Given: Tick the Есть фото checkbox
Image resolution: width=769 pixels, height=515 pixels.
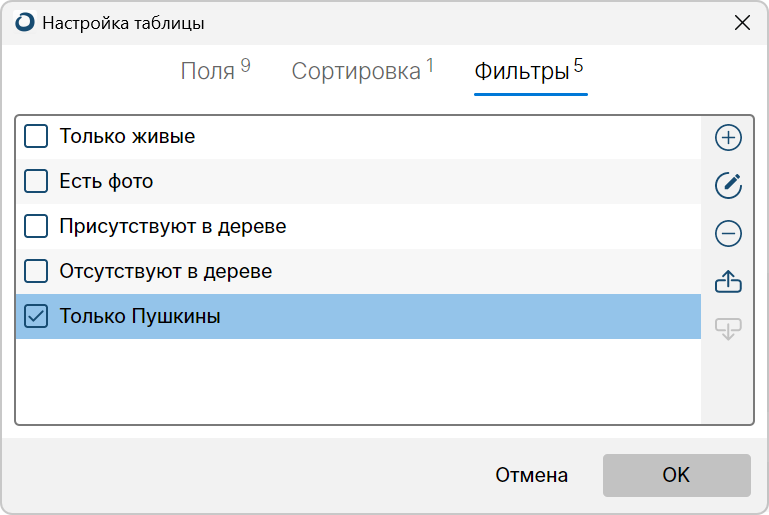Looking at the screenshot, I should 36,181.
